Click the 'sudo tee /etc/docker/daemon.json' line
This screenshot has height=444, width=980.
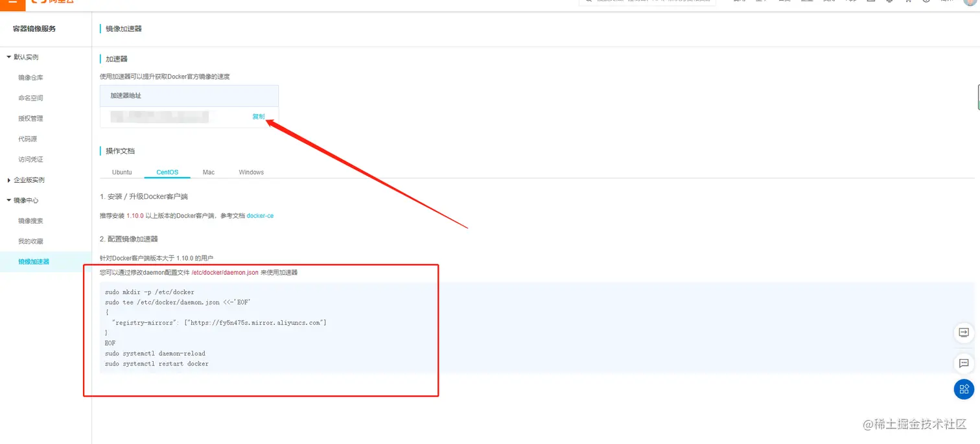[x=178, y=303]
